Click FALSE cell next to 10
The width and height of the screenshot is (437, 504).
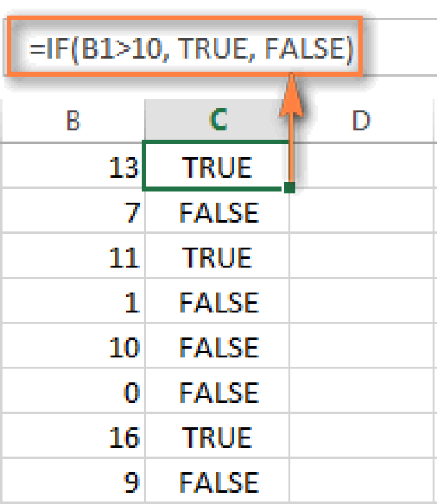[217, 346]
